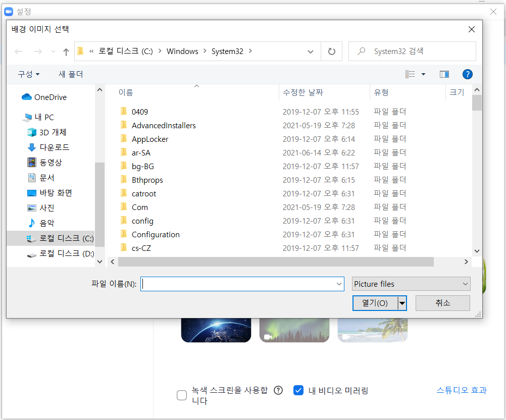Open 문서 in the sidebar
Image resolution: width=506 pixels, height=420 pixels.
[41, 178]
